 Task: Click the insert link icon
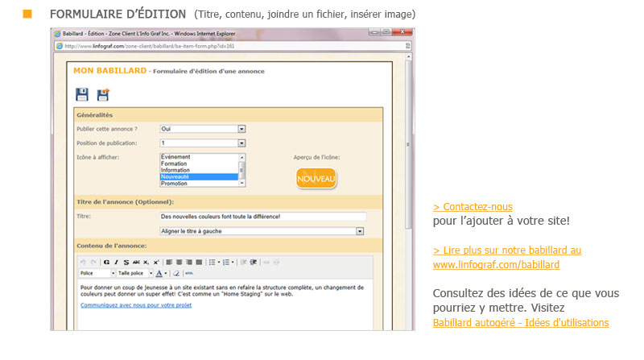266,263
